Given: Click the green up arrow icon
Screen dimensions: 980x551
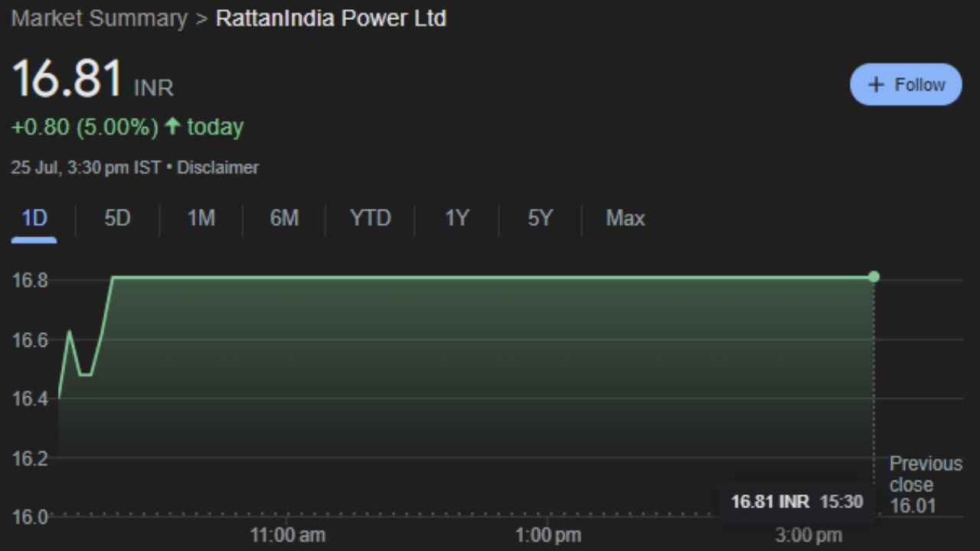Looking at the screenshot, I should [x=172, y=126].
